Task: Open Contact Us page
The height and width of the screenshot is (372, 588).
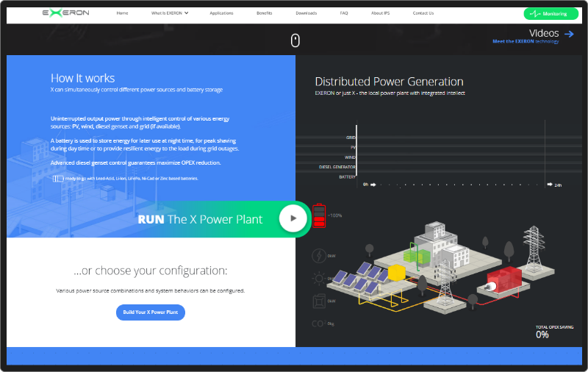Action: click(423, 13)
